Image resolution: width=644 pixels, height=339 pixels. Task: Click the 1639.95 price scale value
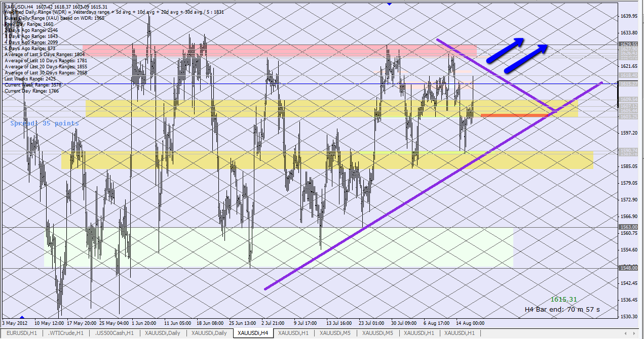pos(628,16)
